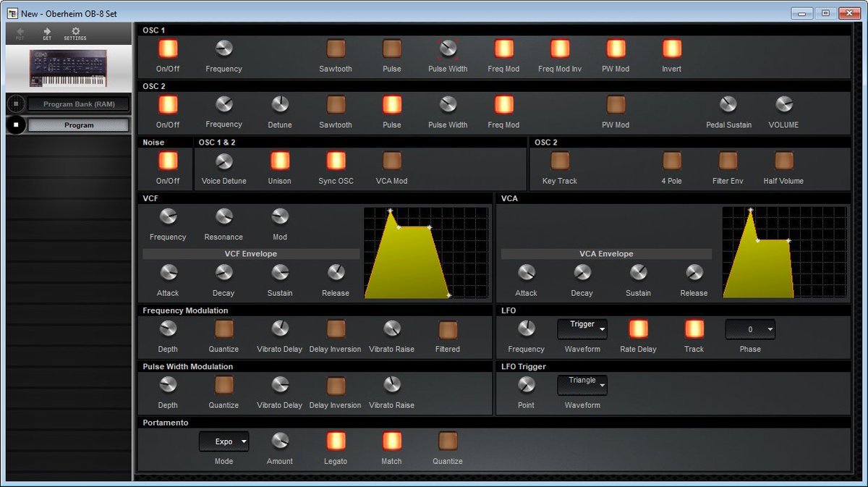Toggle OSC 2 On/Off switch
The image size is (868, 487).
[168, 104]
